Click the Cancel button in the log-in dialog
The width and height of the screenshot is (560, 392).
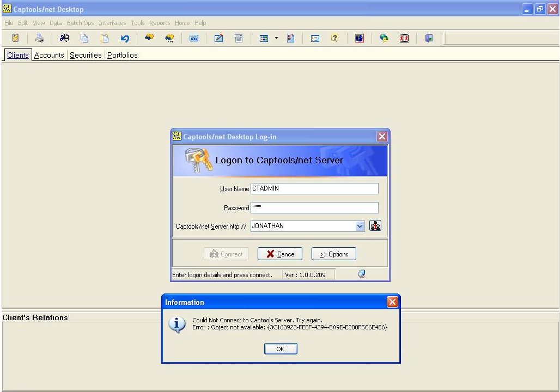point(280,254)
